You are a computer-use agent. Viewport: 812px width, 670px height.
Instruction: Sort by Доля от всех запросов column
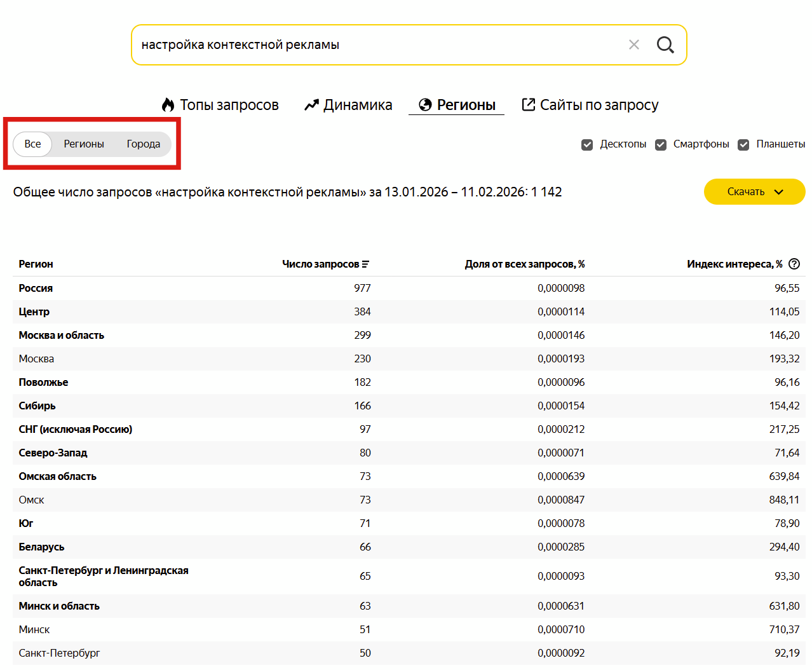pos(524,264)
